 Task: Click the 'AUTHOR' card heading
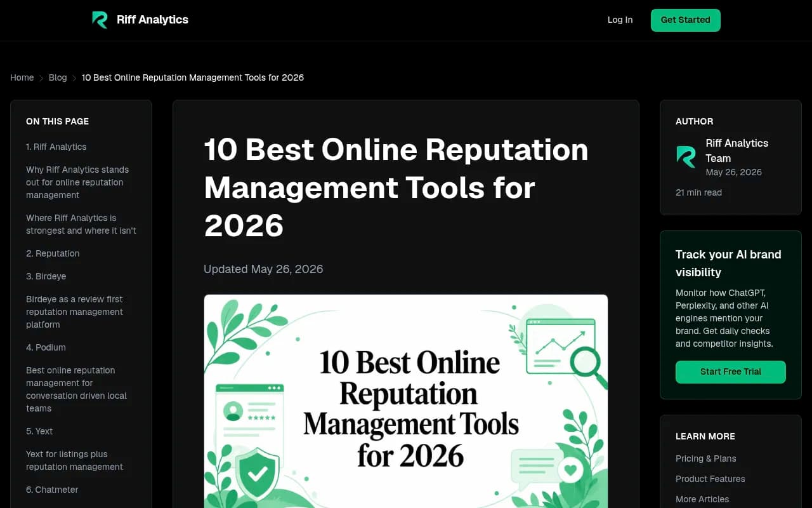694,121
